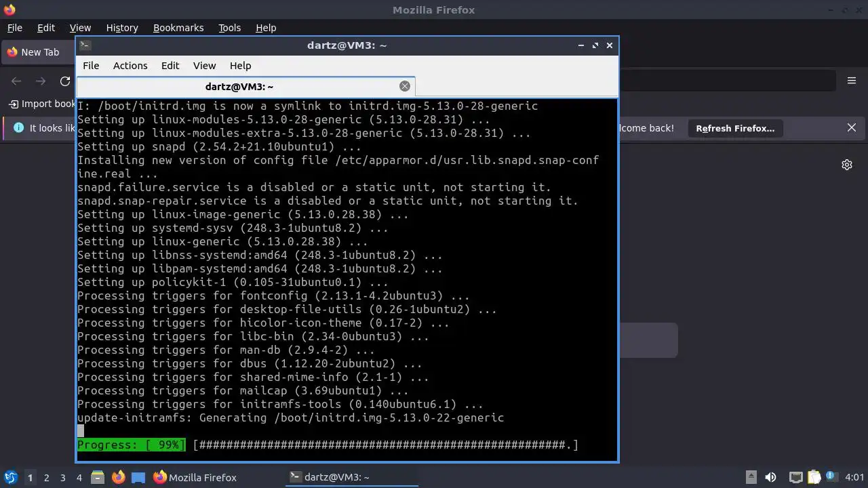
Task: Open Firefox Bookmarks menu
Action: pyautogui.click(x=178, y=28)
